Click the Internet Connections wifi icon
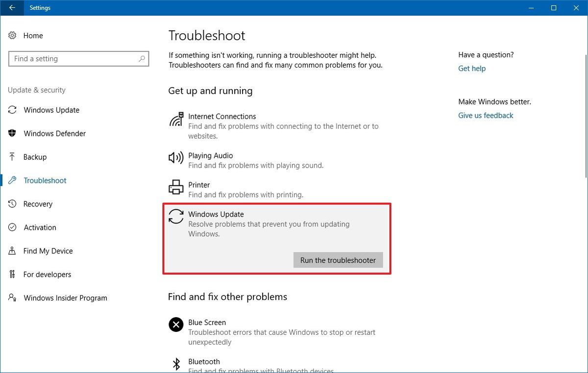This screenshot has width=588, height=373. coord(175,119)
